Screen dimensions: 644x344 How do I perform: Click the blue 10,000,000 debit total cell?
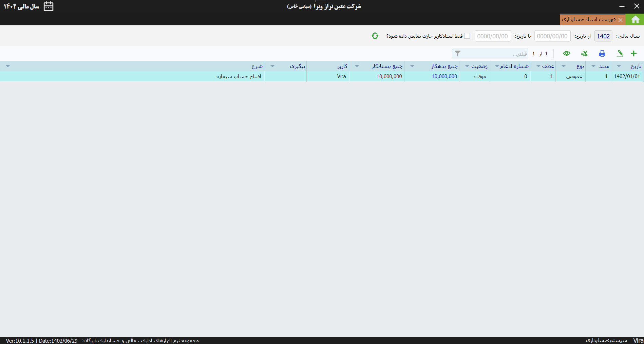click(x=432, y=76)
